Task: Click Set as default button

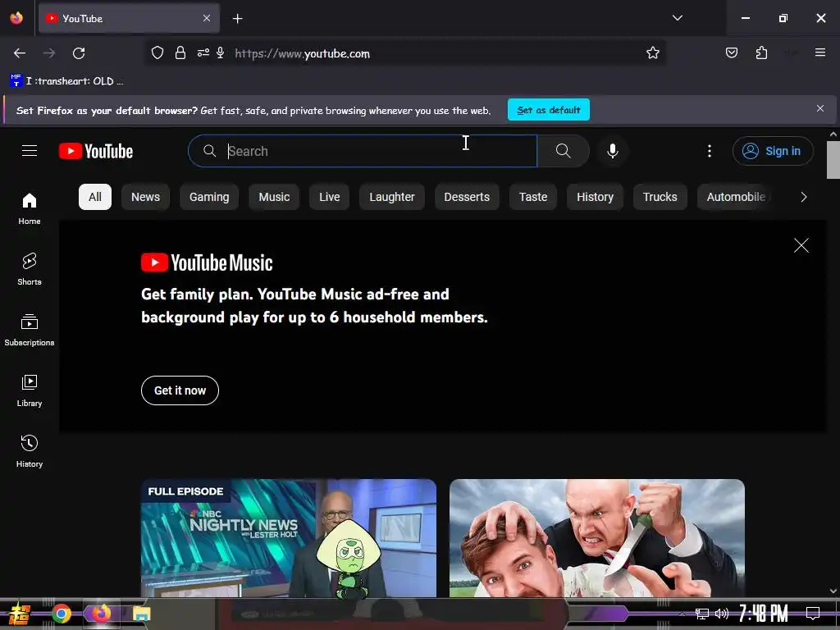Action: pos(549,110)
